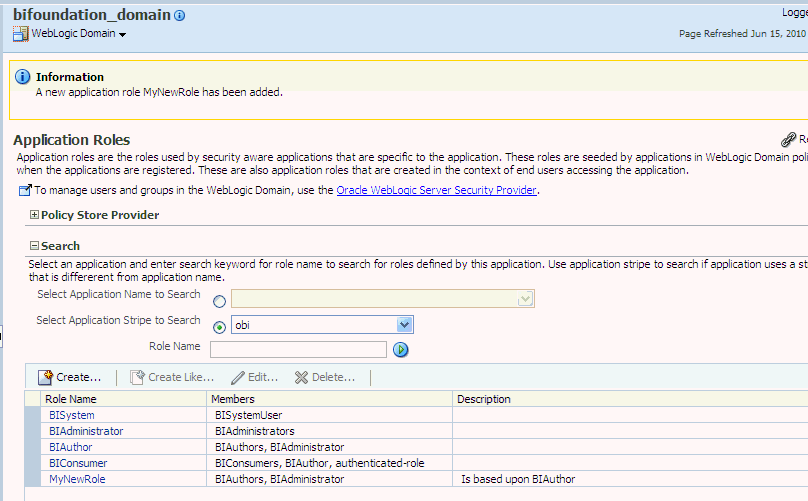
Task: Click the 'MyNewRole has been added' message
Action: click(x=159, y=92)
